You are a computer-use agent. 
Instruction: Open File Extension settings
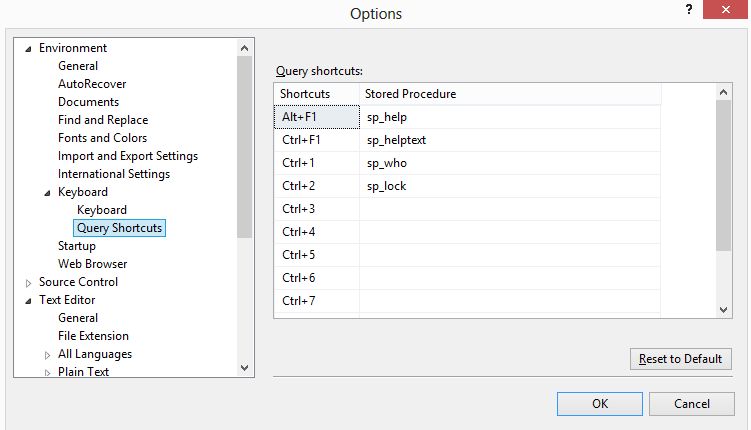(x=93, y=336)
